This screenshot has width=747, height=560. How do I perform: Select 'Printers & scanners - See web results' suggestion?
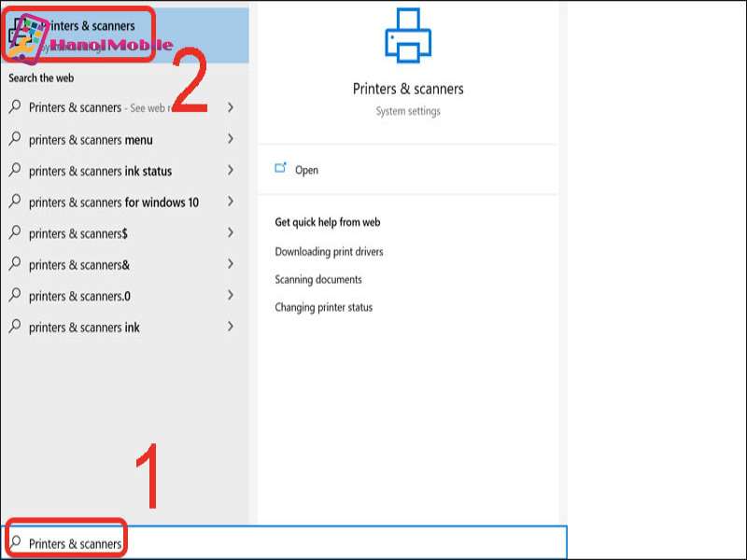point(124,107)
